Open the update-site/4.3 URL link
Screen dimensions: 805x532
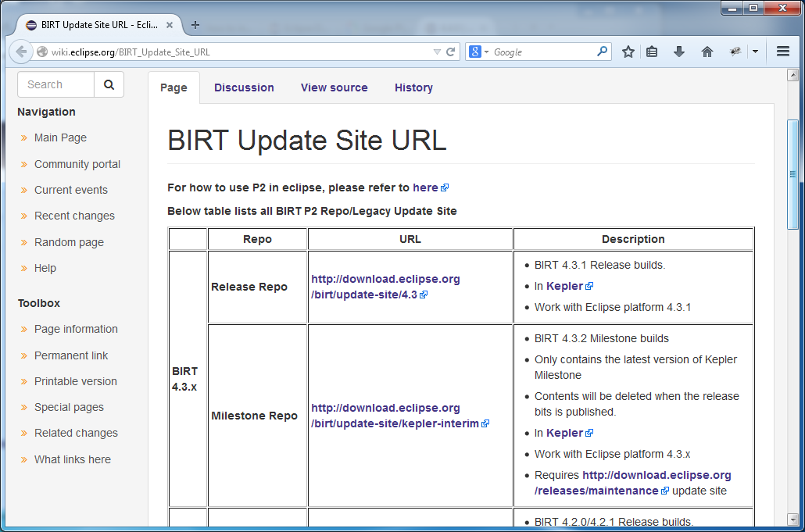coord(385,287)
